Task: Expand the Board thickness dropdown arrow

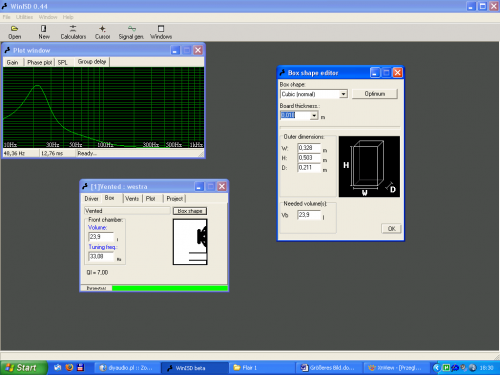Action: [314, 116]
